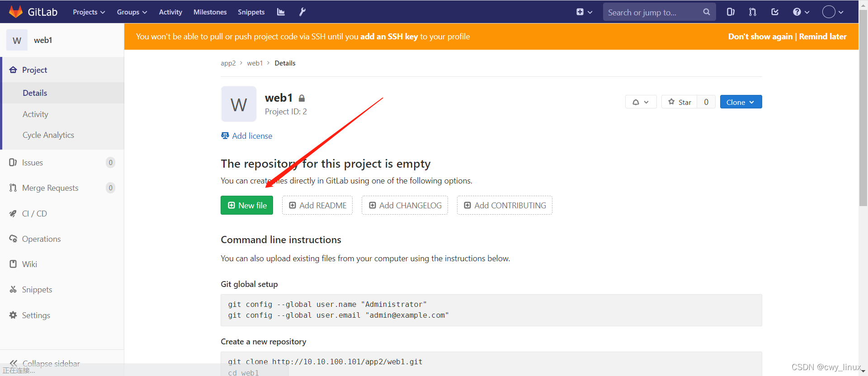Click the user.email config line

coord(338,315)
